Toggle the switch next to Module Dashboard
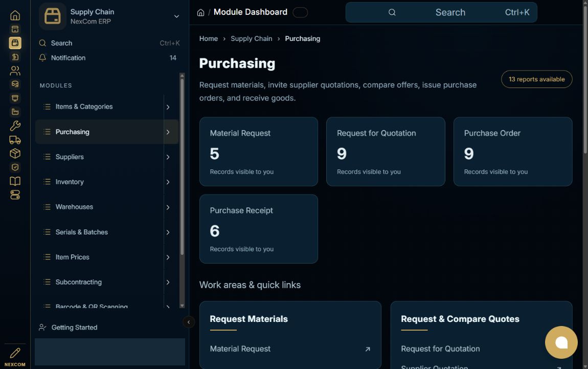The height and width of the screenshot is (369, 588). (300, 12)
